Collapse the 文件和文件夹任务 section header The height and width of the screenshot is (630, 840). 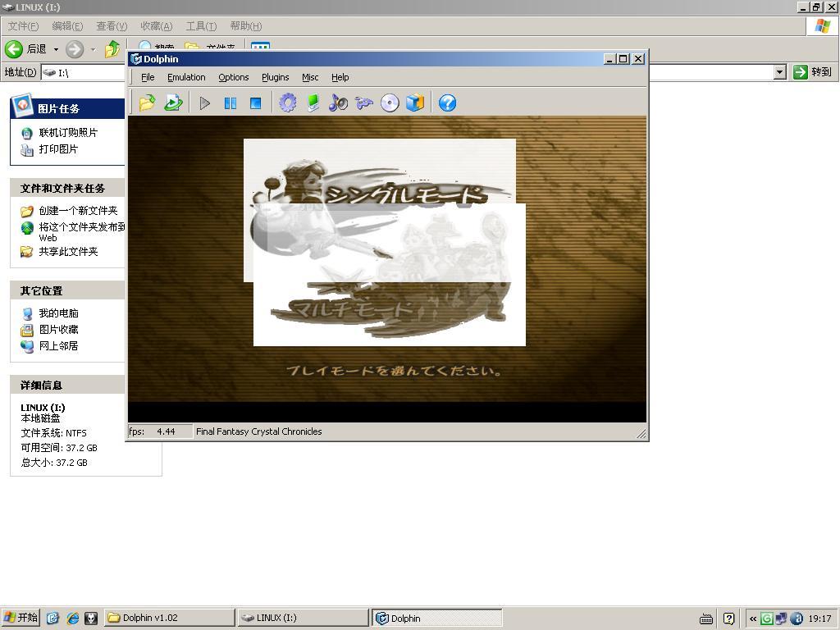pos(67,188)
